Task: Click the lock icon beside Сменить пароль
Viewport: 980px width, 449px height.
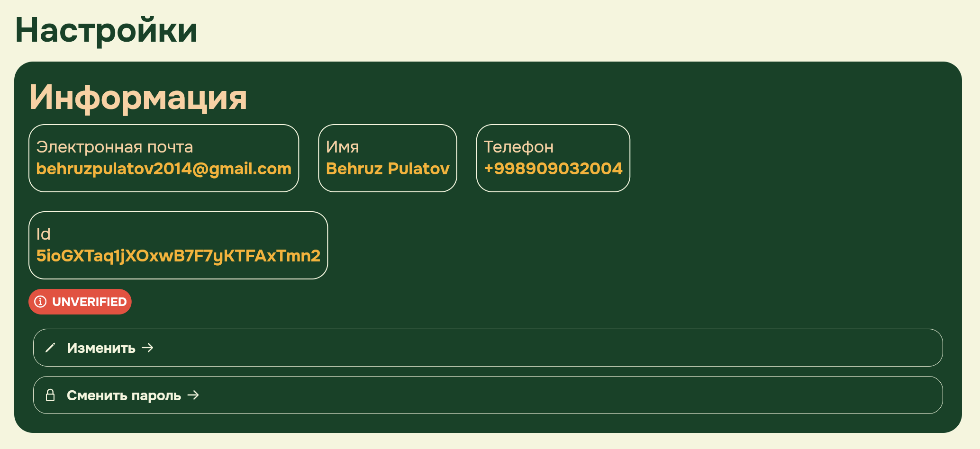Action: (50, 395)
